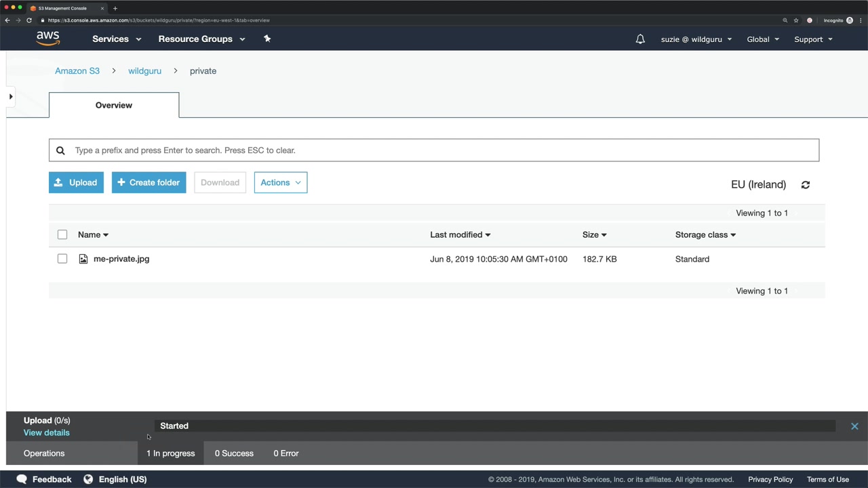Open the Global region dropdown

pyautogui.click(x=763, y=39)
